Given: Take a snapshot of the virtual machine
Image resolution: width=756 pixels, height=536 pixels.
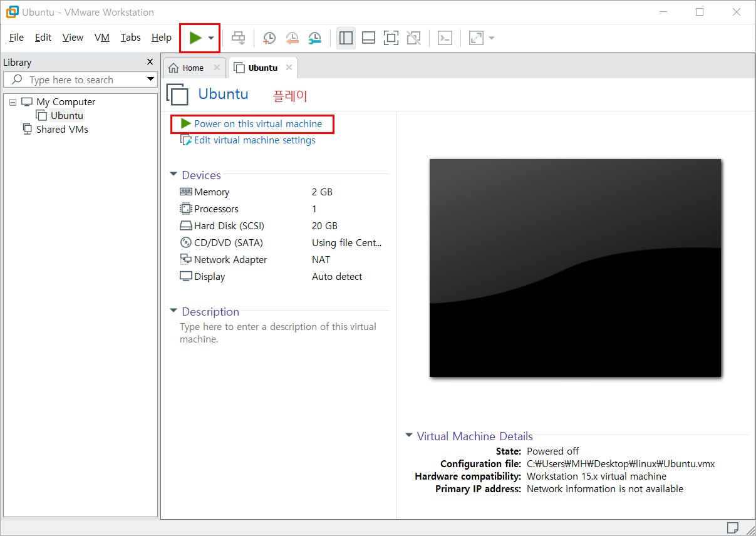Looking at the screenshot, I should point(269,38).
